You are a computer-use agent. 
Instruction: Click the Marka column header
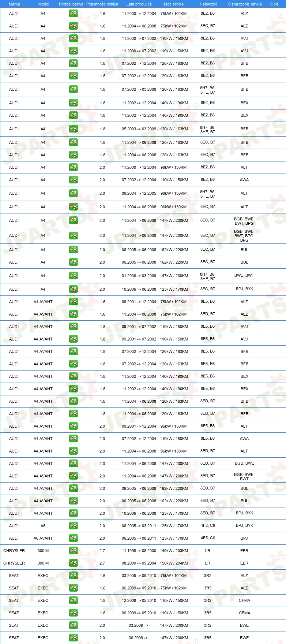[x=14, y=4]
